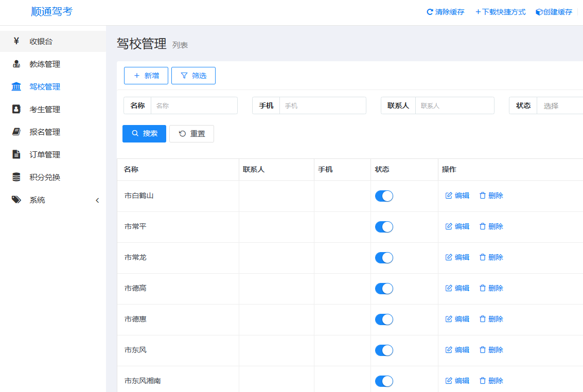The height and width of the screenshot is (392, 583).
Task: Focus the 联系人 search input
Action: [x=455, y=105]
